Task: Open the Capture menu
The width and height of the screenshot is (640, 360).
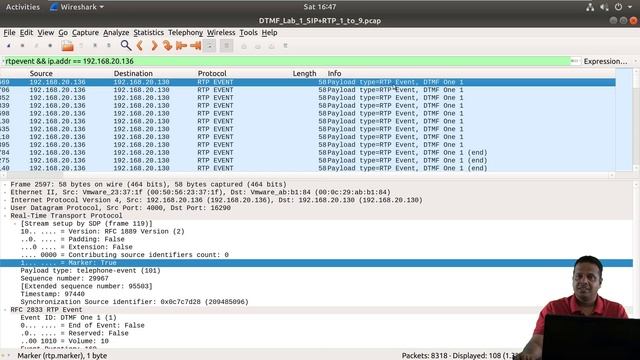Action: tap(85, 33)
